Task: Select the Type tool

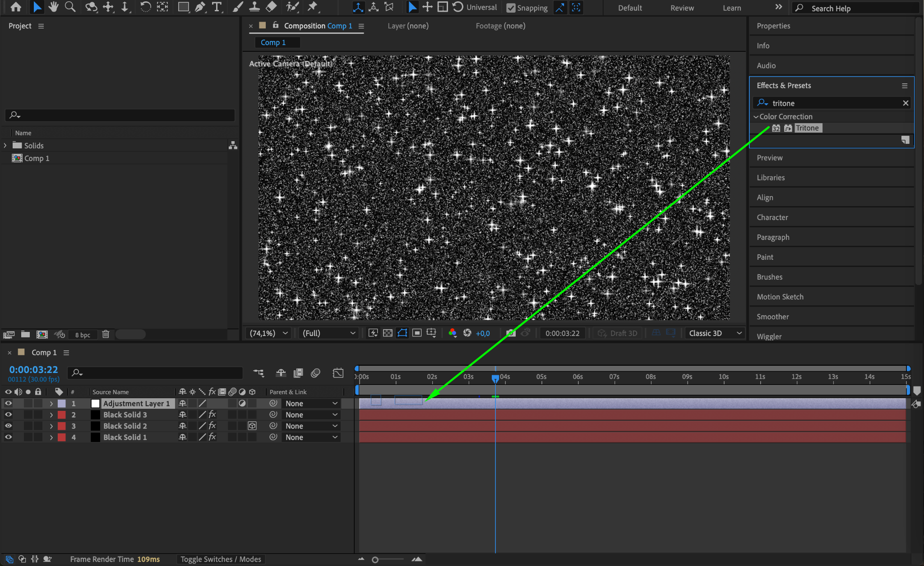Action: coord(217,7)
